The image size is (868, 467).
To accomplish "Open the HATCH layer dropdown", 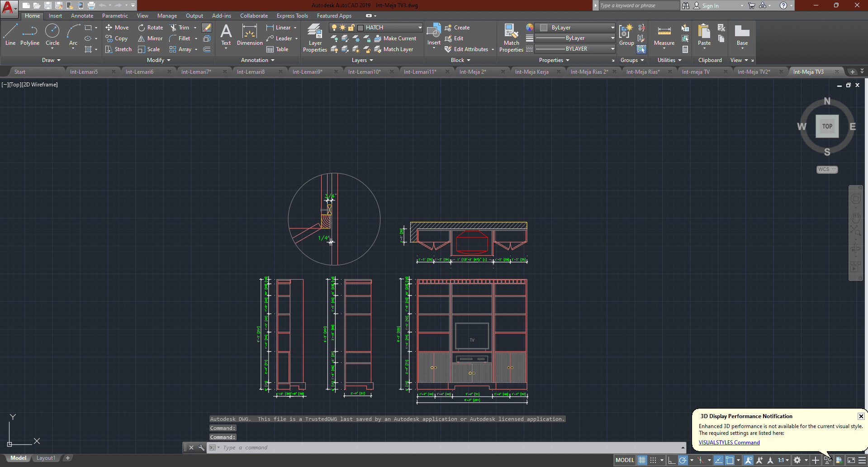I will tap(420, 28).
